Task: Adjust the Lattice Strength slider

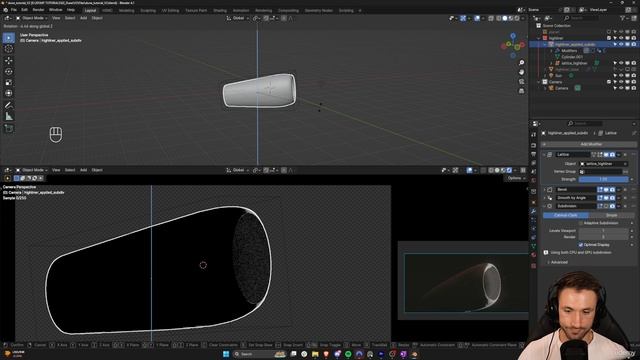Action: pos(604,179)
